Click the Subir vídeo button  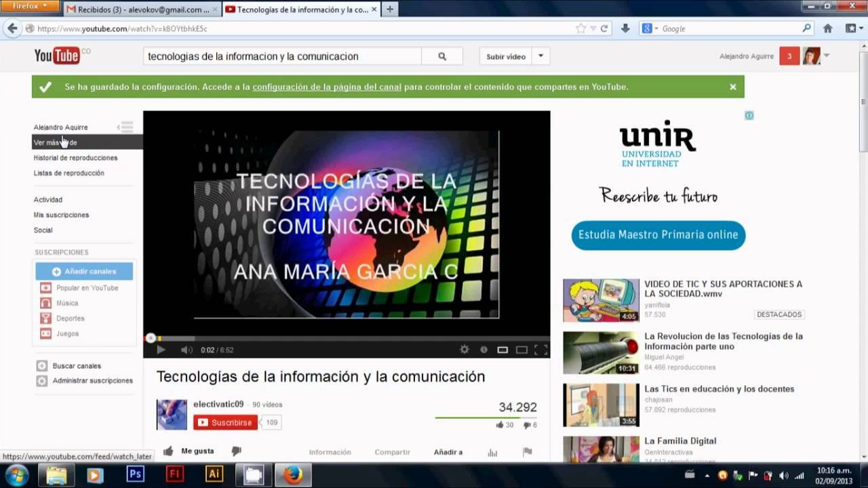point(506,56)
